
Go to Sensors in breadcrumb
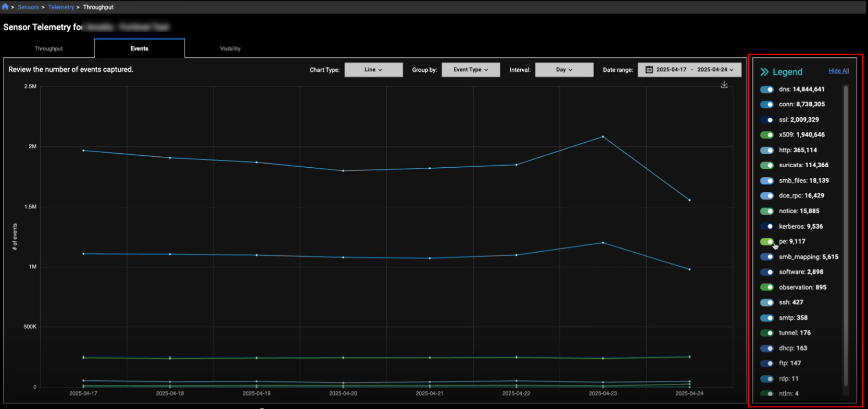click(28, 7)
